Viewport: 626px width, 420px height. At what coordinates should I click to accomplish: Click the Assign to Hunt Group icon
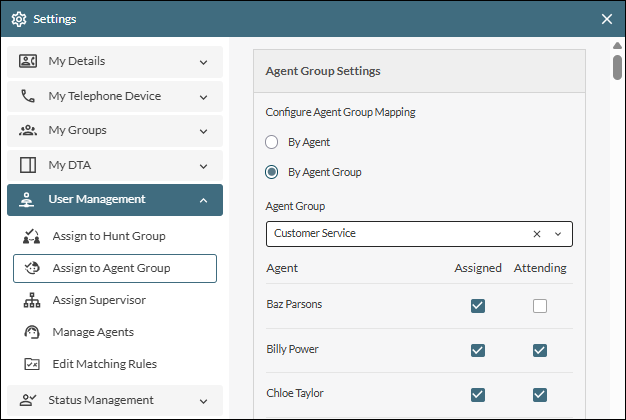[x=31, y=236]
